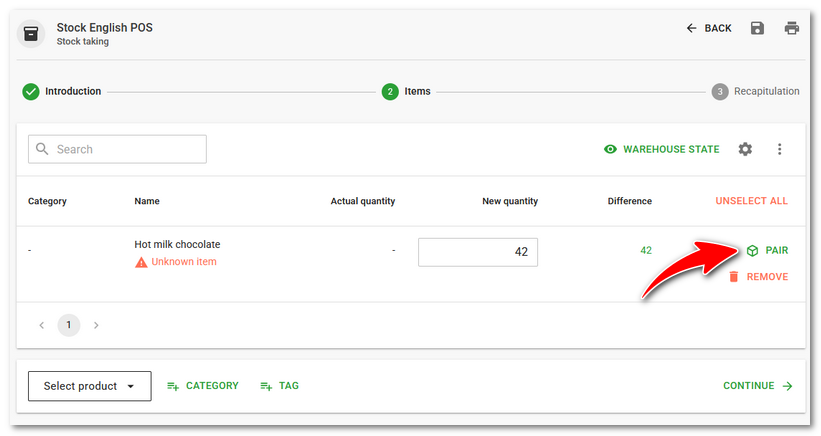The width and height of the screenshot is (821, 436).
Task: Open the Select product dropdown
Action: click(90, 386)
